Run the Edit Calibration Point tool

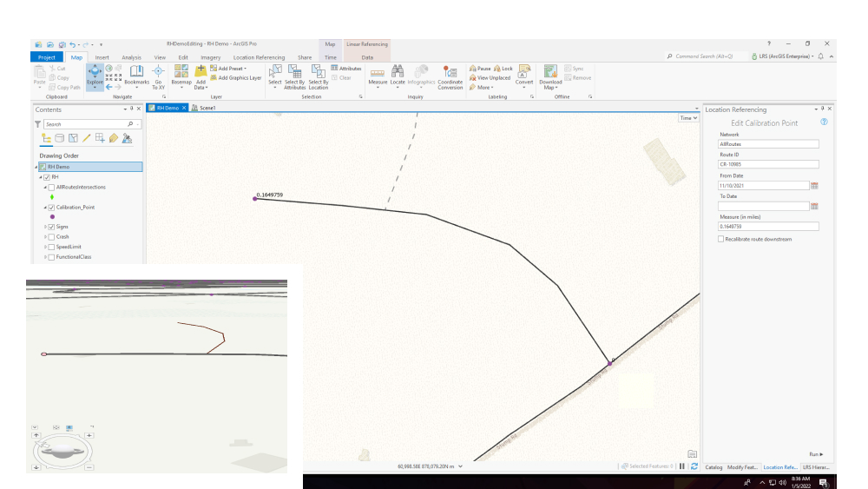coord(816,454)
